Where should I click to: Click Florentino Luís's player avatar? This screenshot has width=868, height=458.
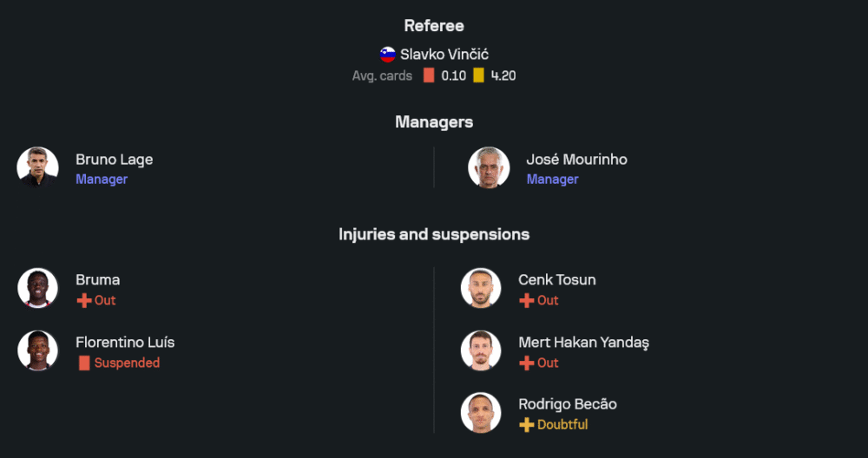[38, 350]
